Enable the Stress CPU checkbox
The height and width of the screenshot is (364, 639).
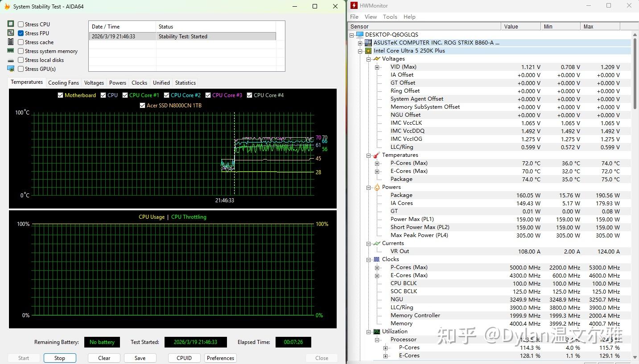coord(21,24)
